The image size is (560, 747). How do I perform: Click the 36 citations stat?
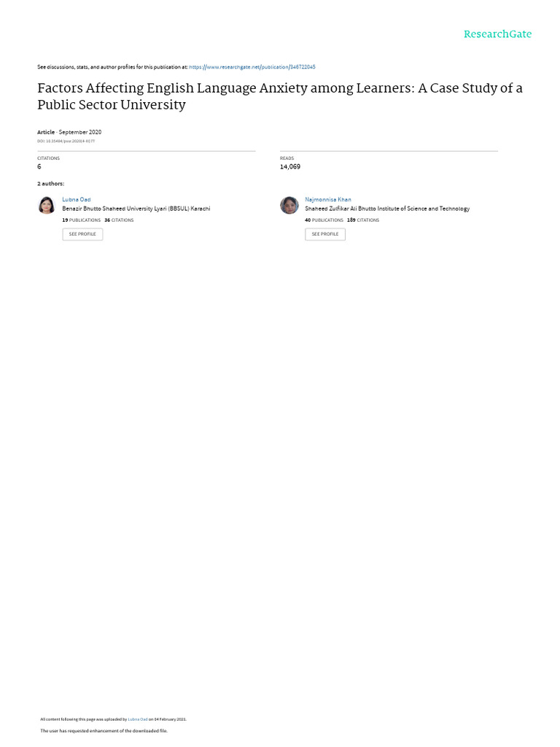point(119,220)
